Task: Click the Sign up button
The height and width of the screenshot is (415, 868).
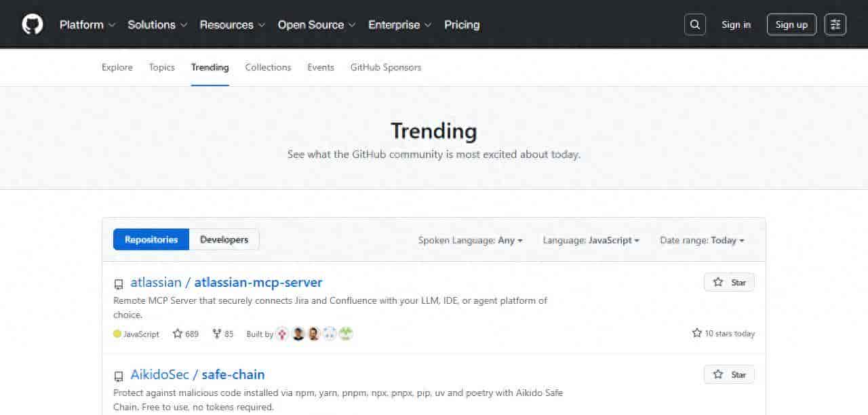Action: (791, 24)
